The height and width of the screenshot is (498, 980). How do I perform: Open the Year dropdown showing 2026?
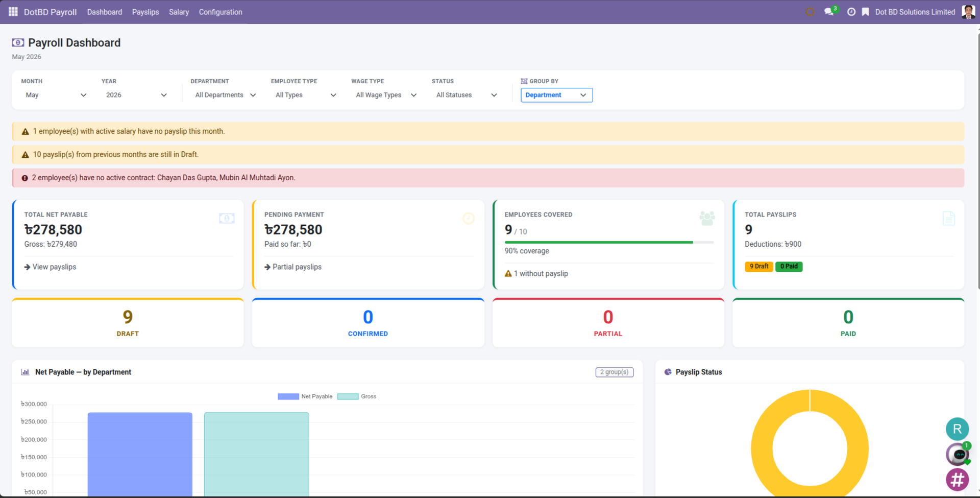136,95
